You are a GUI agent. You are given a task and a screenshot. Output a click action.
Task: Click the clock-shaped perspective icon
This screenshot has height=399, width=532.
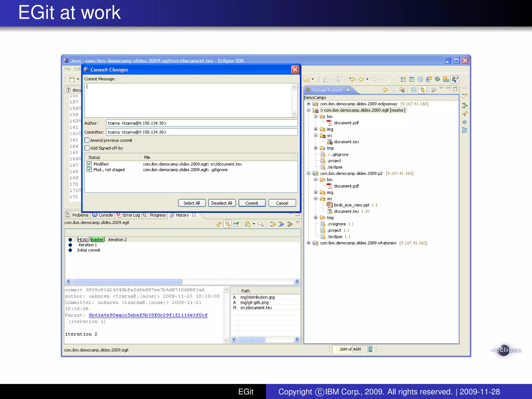pyautogui.click(x=420, y=79)
